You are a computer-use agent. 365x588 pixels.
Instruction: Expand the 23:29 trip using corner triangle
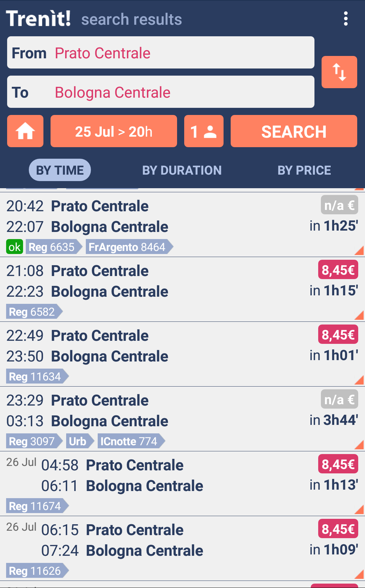[359, 445]
